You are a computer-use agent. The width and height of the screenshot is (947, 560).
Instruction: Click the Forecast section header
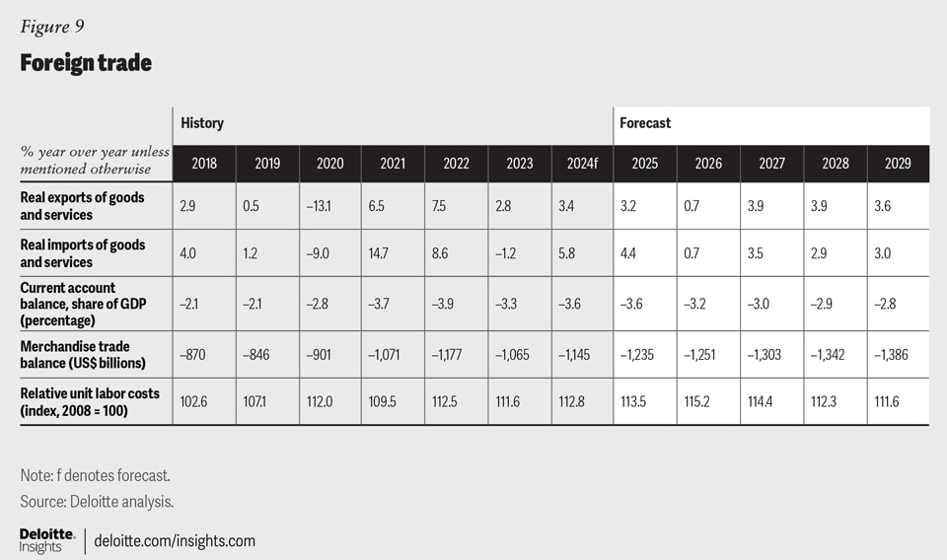point(645,123)
